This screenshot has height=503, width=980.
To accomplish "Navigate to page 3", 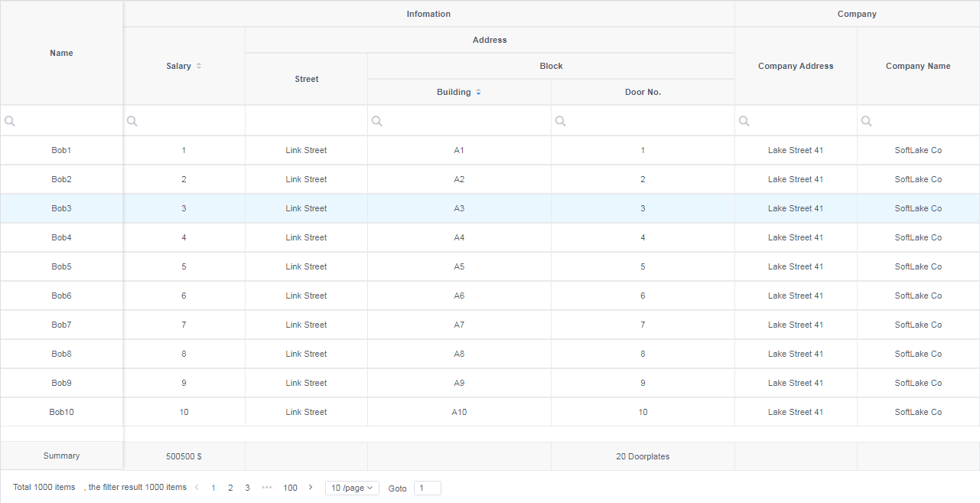I will point(247,488).
